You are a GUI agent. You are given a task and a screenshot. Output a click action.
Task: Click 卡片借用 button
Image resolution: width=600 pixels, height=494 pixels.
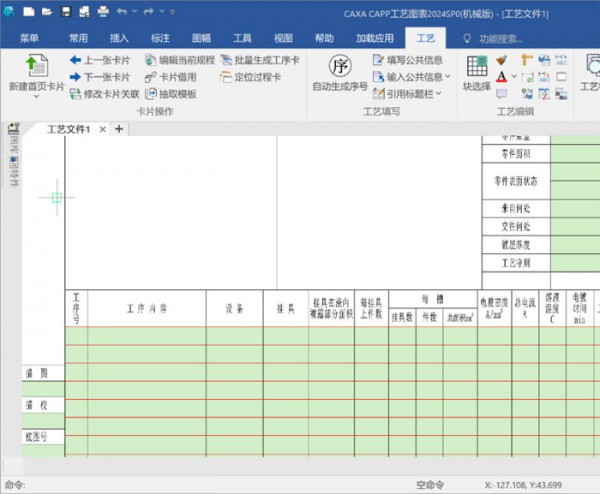click(x=171, y=77)
